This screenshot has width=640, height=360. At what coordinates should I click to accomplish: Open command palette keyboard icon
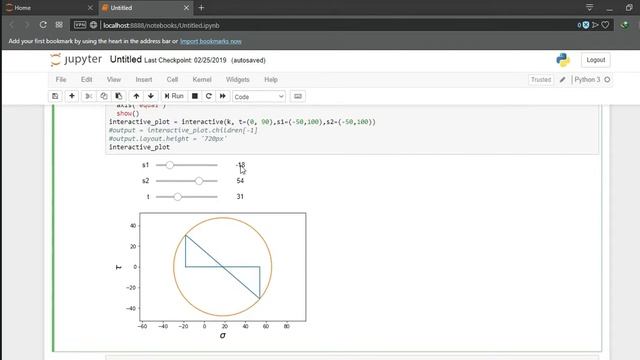pyautogui.click(x=298, y=96)
